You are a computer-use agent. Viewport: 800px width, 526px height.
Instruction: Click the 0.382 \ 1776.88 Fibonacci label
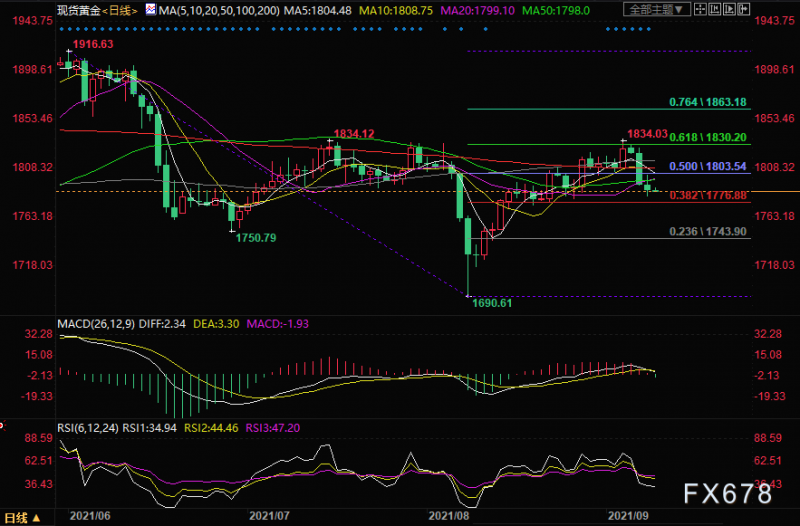coord(708,195)
